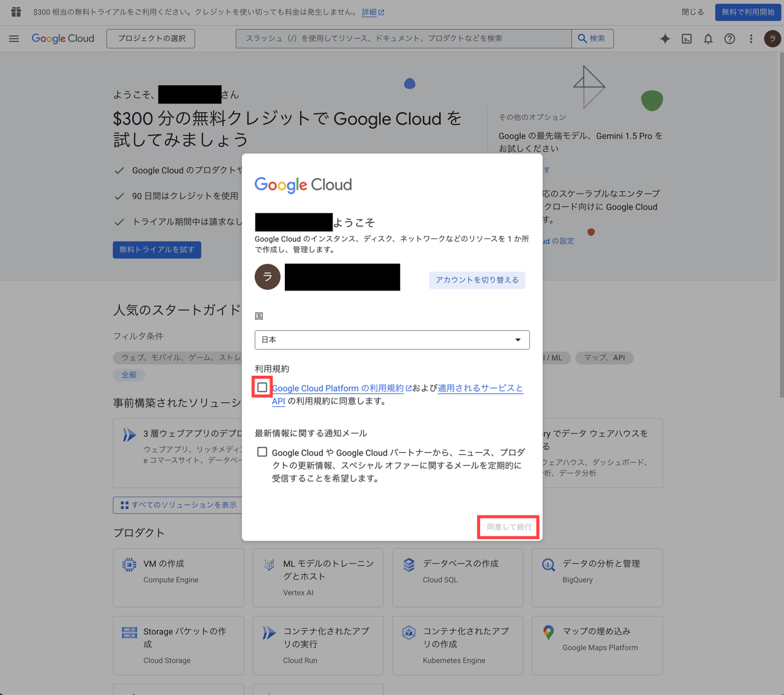784x695 pixels.
Task: Open the データの分析と管理 BigQuery card
Action: click(597, 578)
